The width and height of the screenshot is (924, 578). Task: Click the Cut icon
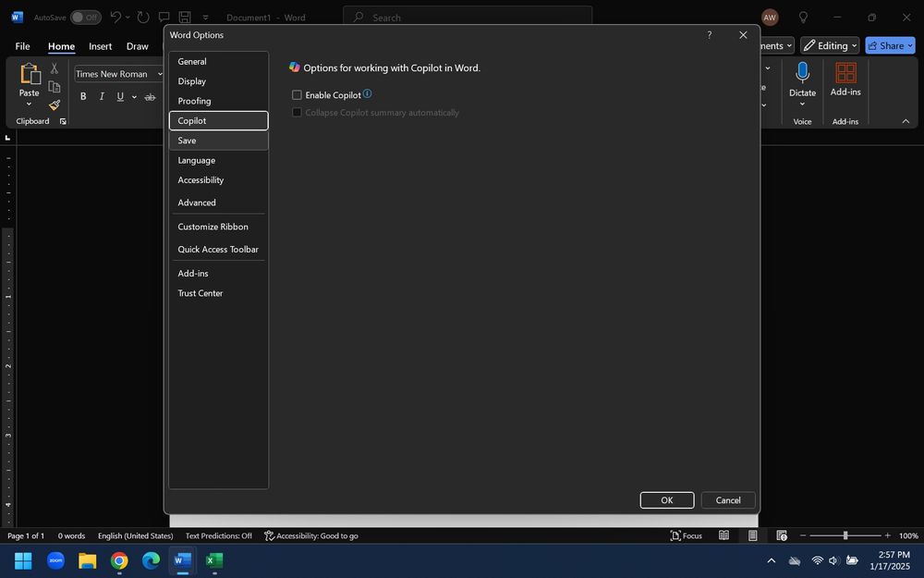54,68
